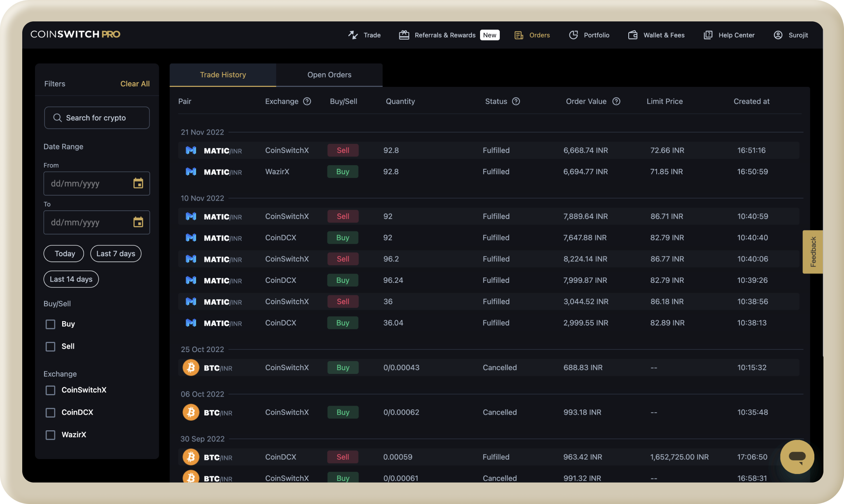The image size is (844, 504).
Task: Click the Status column help icon
Action: pos(516,101)
